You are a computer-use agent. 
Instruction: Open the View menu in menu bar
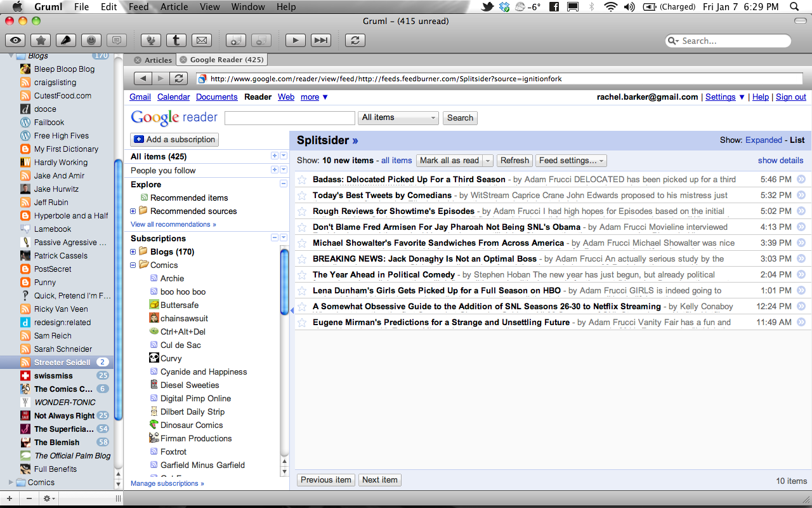[x=209, y=7]
